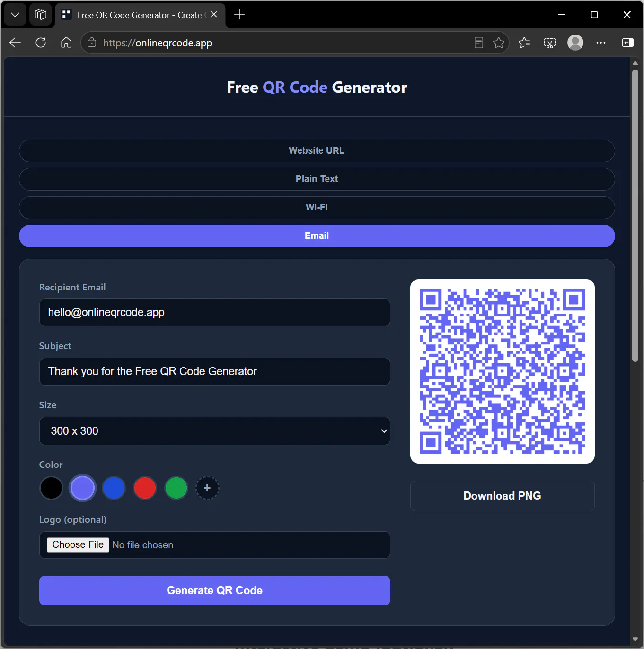Click the scrollbar up arrow
The image size is (644, 649).
coord(635,63)
